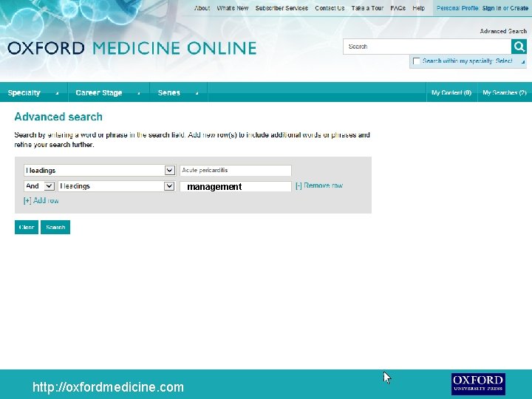Image resolution: width=532 pixels, height=399 pixels.
Task: Click the Search button below the form
Action: [x=55, y=228]
